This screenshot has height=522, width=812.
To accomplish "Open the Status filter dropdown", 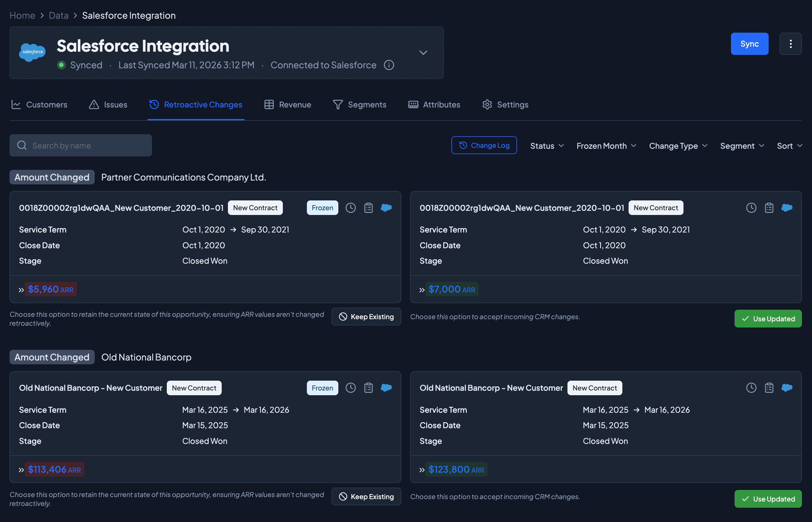I will tap(547, 146).
